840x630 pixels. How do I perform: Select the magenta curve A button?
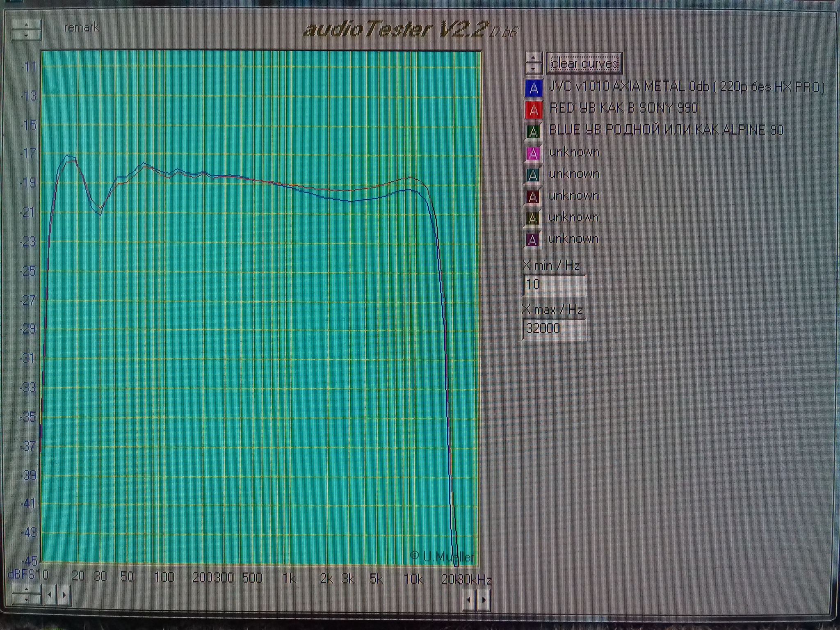click(533, 153)
